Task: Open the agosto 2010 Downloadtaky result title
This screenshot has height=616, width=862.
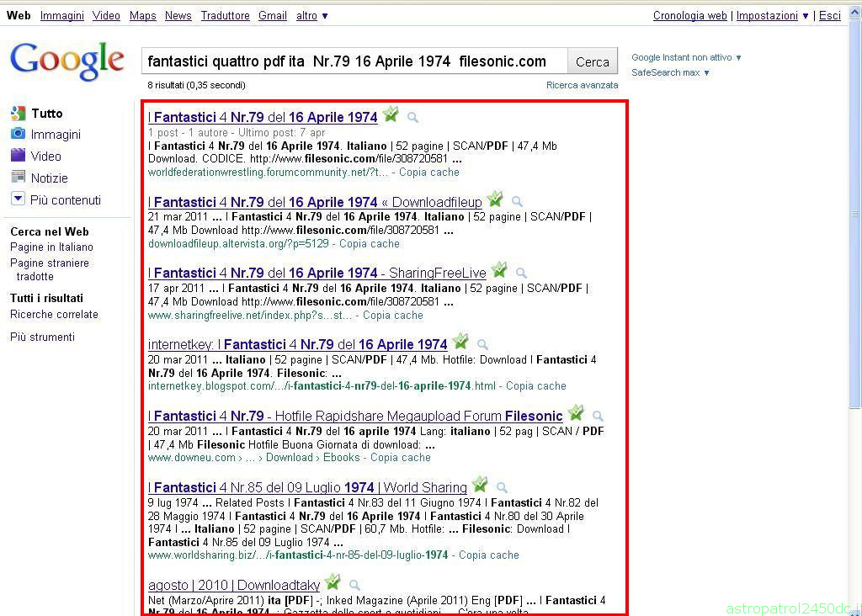Action: point(234,585)
